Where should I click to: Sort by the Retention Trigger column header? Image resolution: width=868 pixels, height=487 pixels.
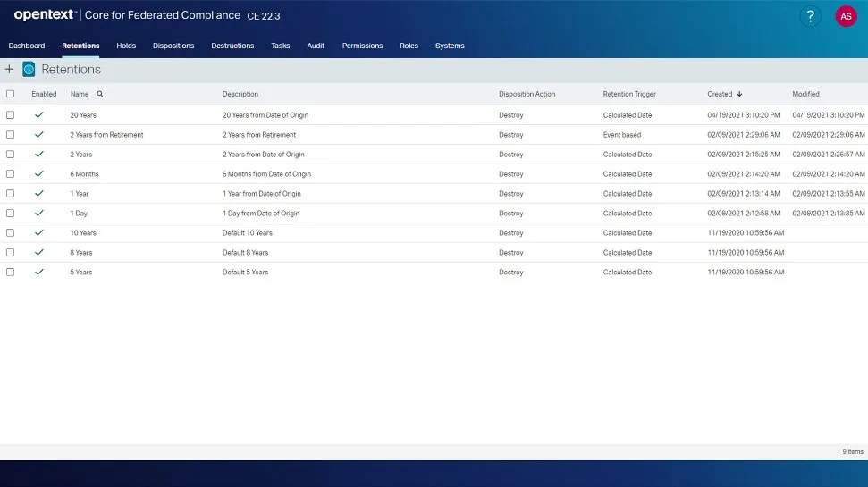pyautogui.click(x=629, y=94)
